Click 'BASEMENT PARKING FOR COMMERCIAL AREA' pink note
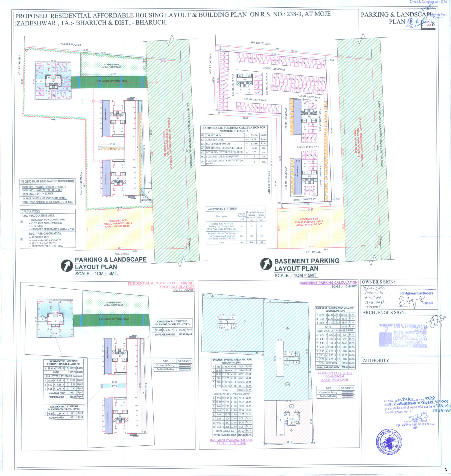This screenshot has width=451, height=476. [335, 376]
